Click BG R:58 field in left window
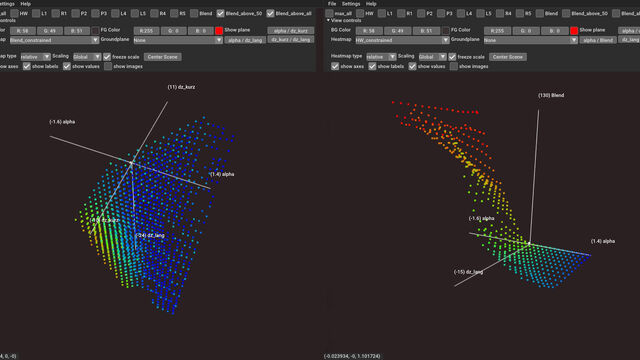Image resolution: width=640 pixels, height=360 pixels. pyautogui.click(x=22, y=31)
